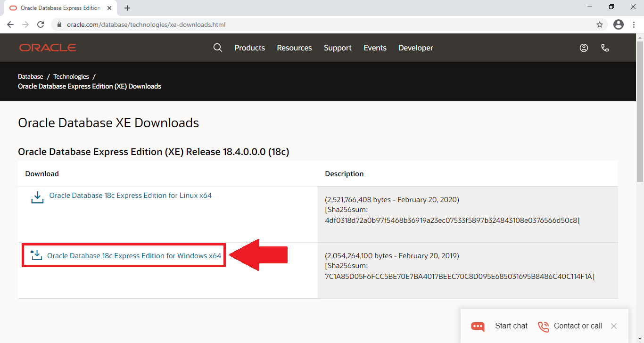Click the locked download icon for Windows x64
Viewport: 644px width, 343px height.
pos(36,255)
